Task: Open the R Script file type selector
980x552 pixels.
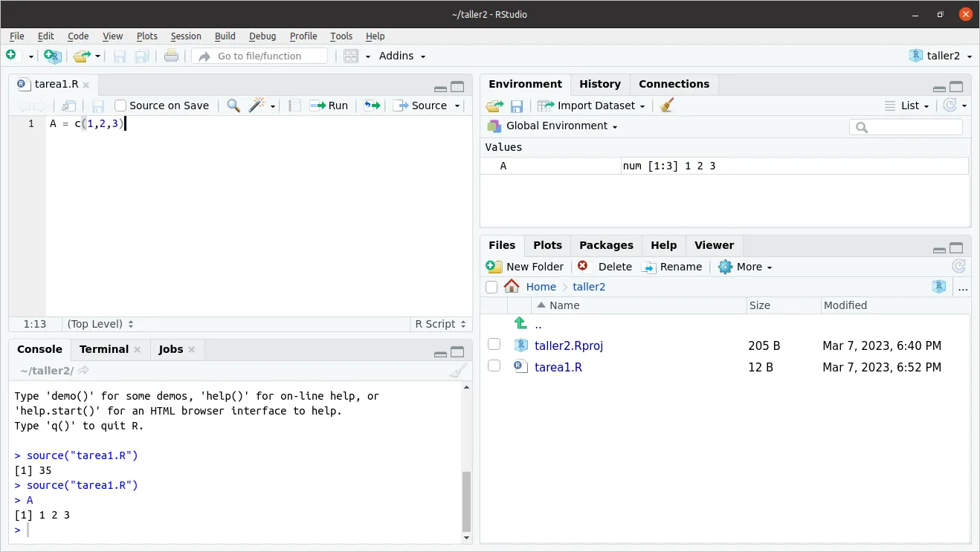Action: tap(441, 324)
